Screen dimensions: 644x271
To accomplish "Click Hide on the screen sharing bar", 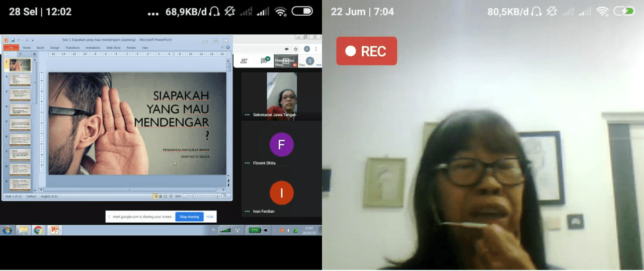I will pyautogui.click(x=210, y=217).
